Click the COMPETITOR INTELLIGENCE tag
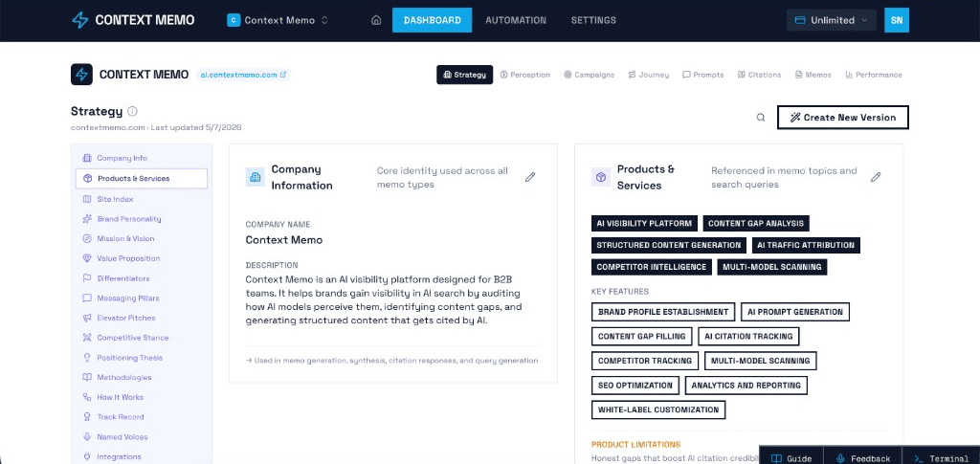This screenshot has height=464, width=980. point(651,267)
